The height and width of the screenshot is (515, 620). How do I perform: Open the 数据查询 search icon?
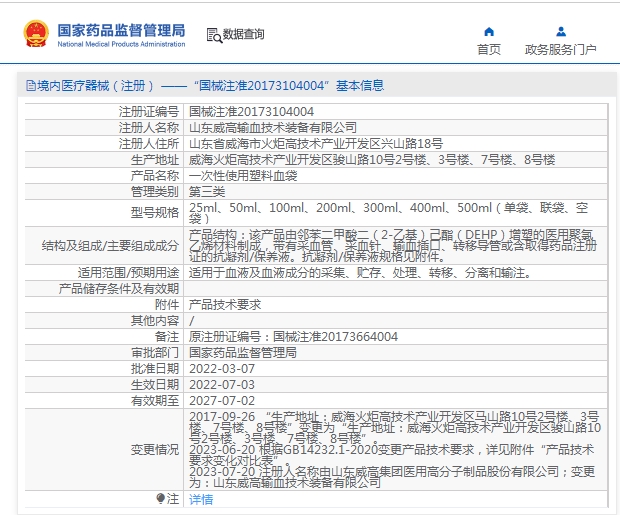click(x=214, y=35)
